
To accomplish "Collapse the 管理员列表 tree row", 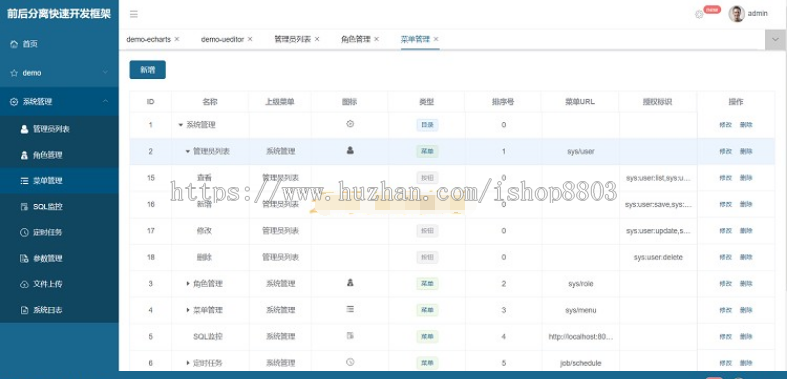I will pyautogui.click(x=188, y=151).
